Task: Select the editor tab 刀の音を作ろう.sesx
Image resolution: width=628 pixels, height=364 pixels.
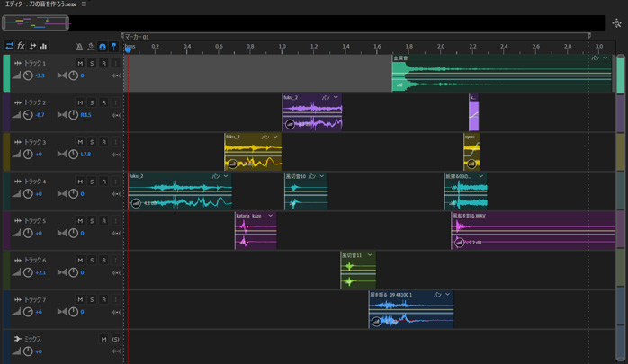Action: click(40, 4)
